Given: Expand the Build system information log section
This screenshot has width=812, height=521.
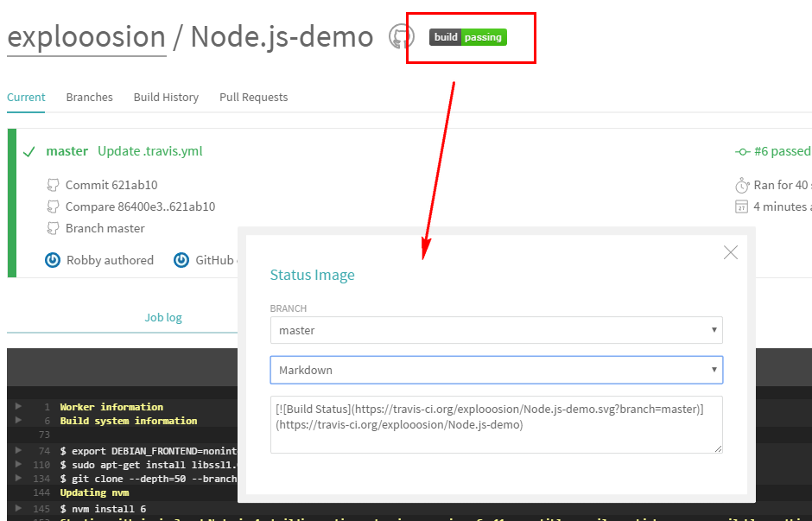Looking at the screenshot, I should 18,420.
